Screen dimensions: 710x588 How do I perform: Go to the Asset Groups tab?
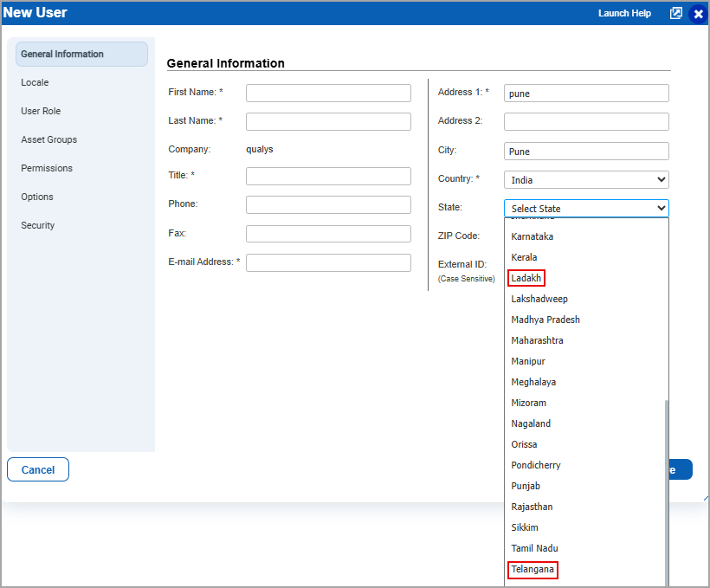point(48,140)
